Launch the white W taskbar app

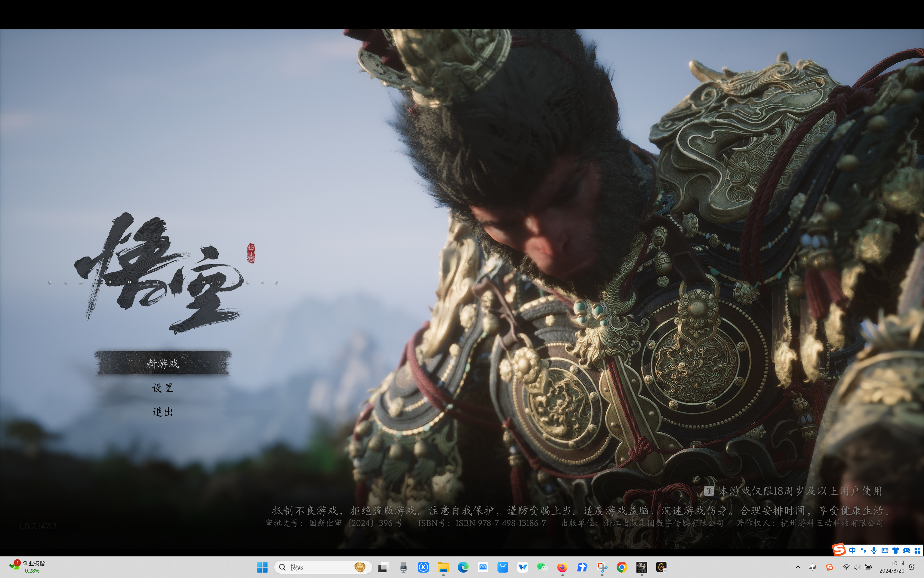click(523, 567)
